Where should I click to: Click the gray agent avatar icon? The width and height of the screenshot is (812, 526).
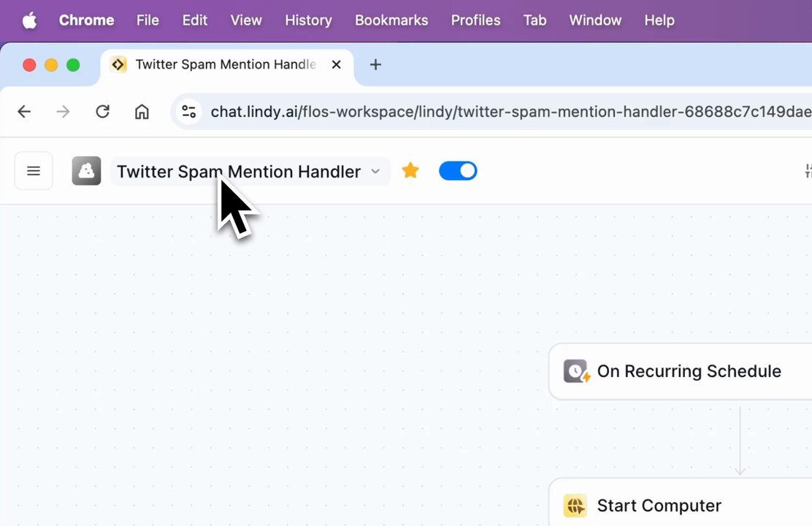coord(86,171)
